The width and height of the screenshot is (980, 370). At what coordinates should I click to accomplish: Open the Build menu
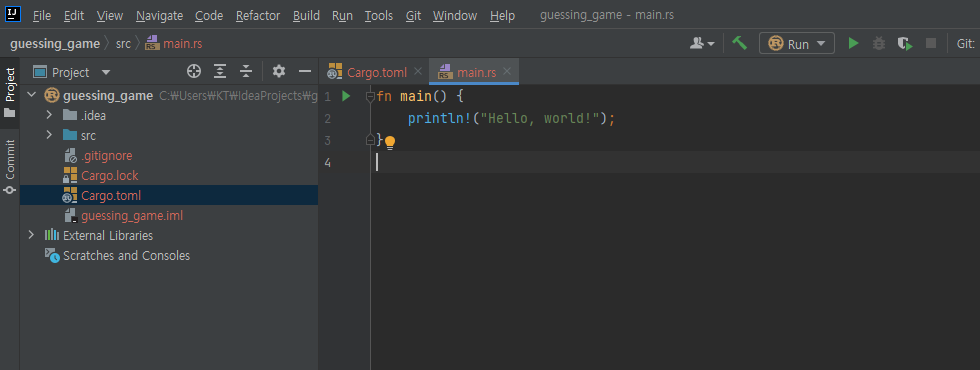click(x=306, y=16)
